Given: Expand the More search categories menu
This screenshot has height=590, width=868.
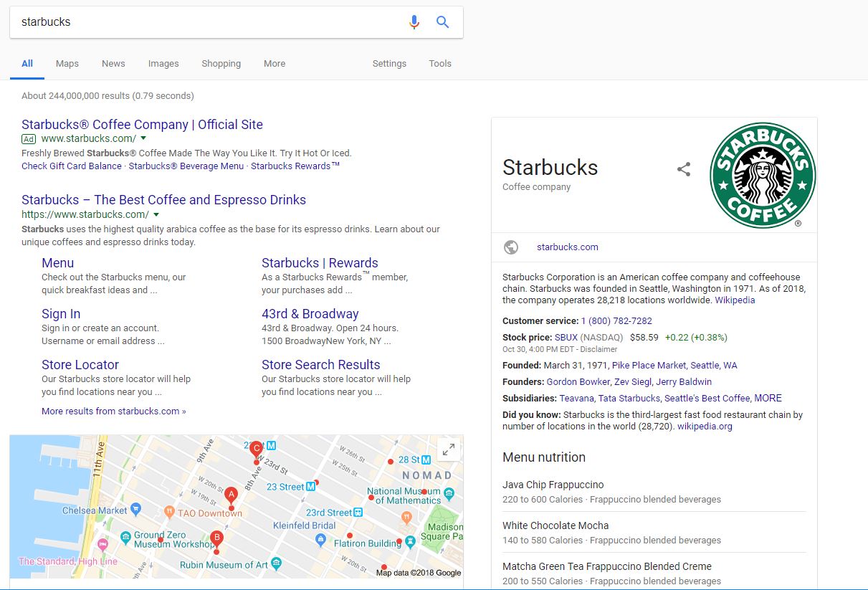Looking at the screenshot, I should tap(275, 64).
